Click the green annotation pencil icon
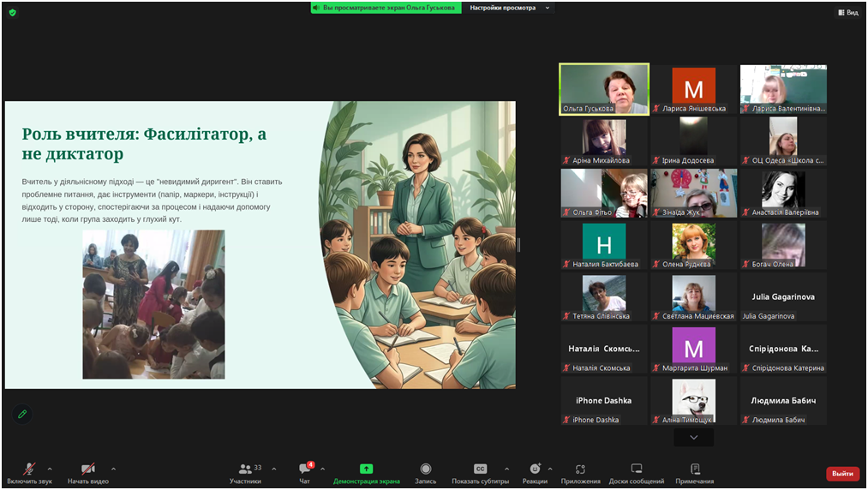Screen dimensions: 868x490 [22, 414]
